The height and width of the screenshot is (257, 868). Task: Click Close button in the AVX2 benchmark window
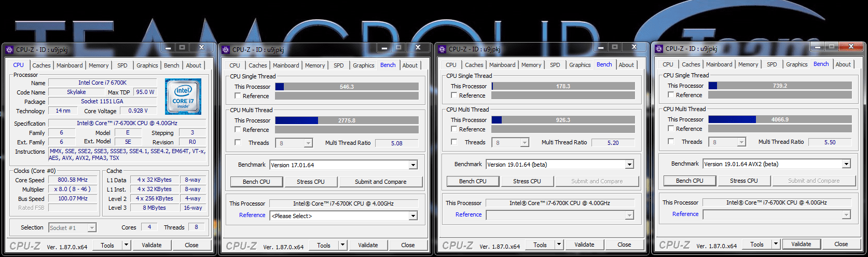[x=841, y=244]
